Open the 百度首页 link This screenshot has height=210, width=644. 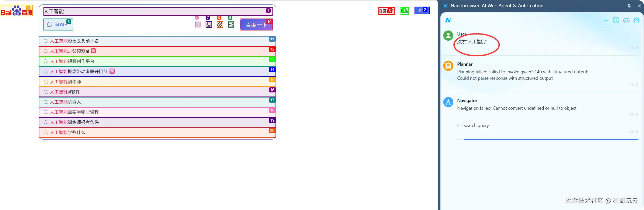[386, 11]
